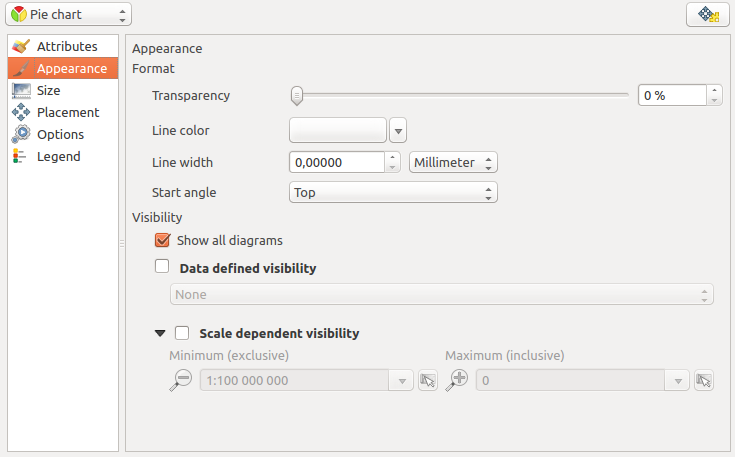Collapse the Scale dependent visibility section
Viewport: 735px width, 457px height.
pos(160,333)
